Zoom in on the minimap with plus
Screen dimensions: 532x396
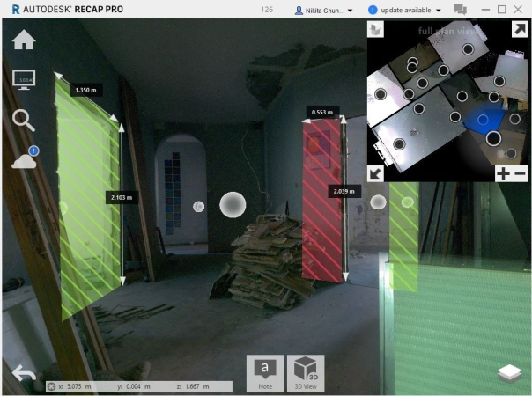pyautogui.click(x=502, y=173)
